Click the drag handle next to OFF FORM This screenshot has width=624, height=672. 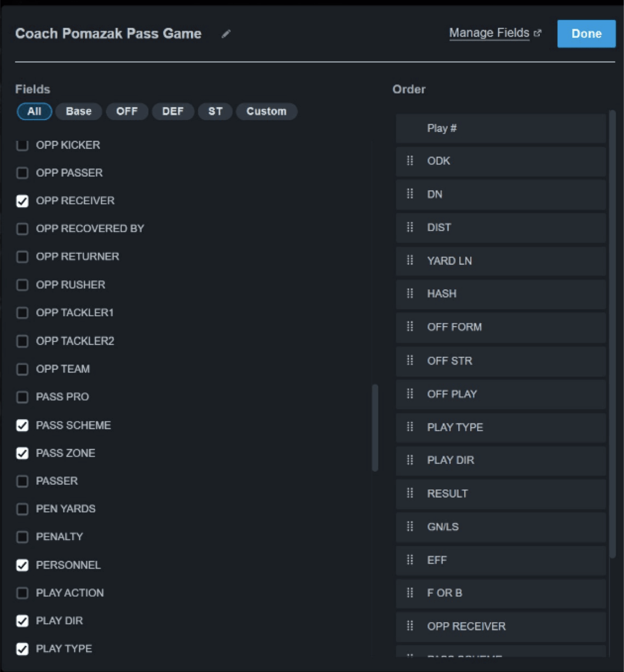(410, 327)
